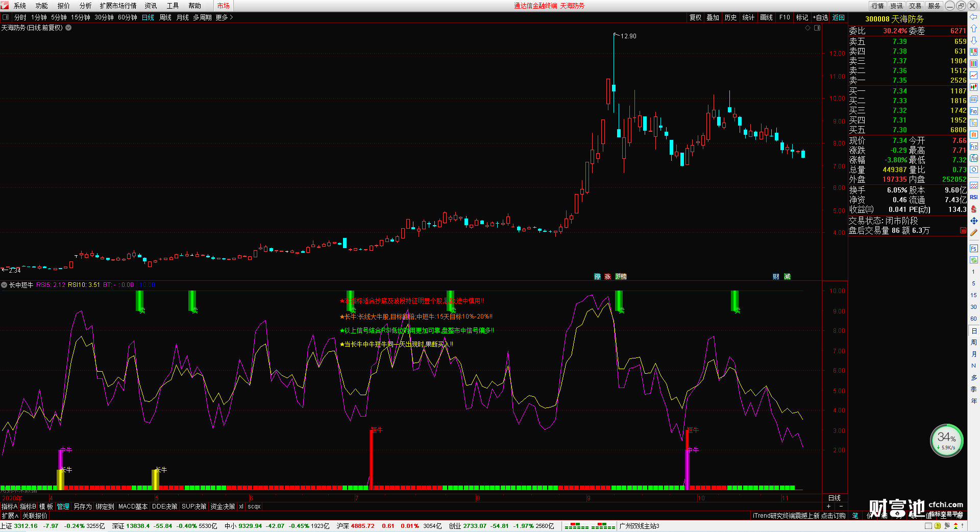Viewport: 980px width, 532px height.
Task: Click the F5 icon in right sidebar
Action: point(974,249)
